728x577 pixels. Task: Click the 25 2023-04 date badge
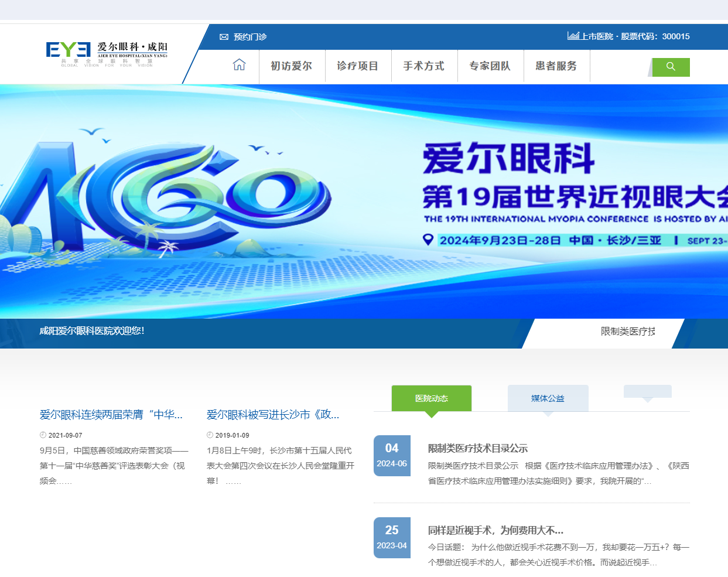(392, 538)
